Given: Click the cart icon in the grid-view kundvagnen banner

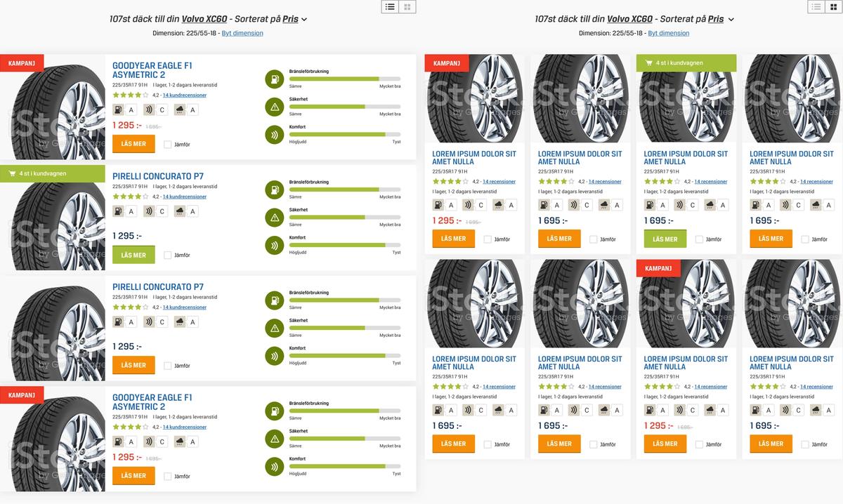Looking at the screenshot, I should [x=648, y=62].
